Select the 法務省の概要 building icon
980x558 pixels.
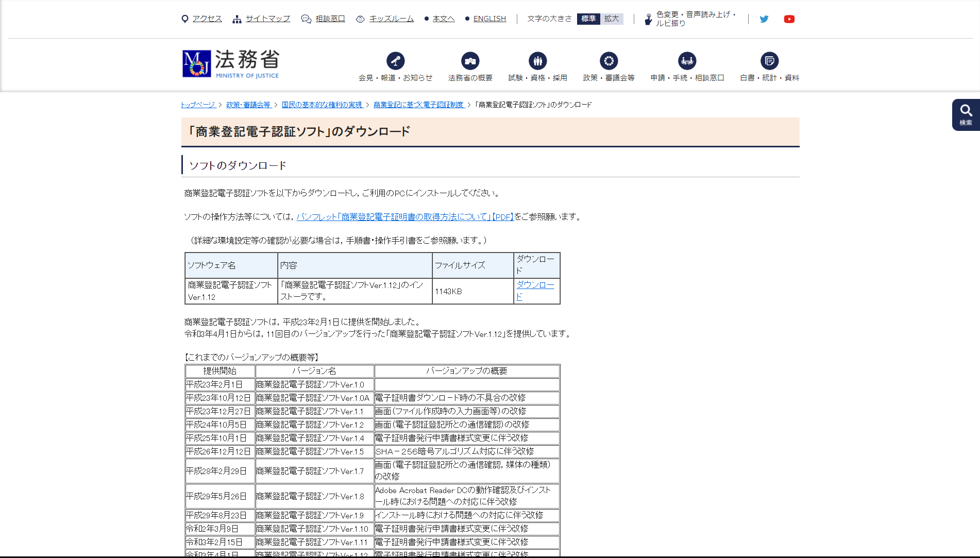pos(470,61)
